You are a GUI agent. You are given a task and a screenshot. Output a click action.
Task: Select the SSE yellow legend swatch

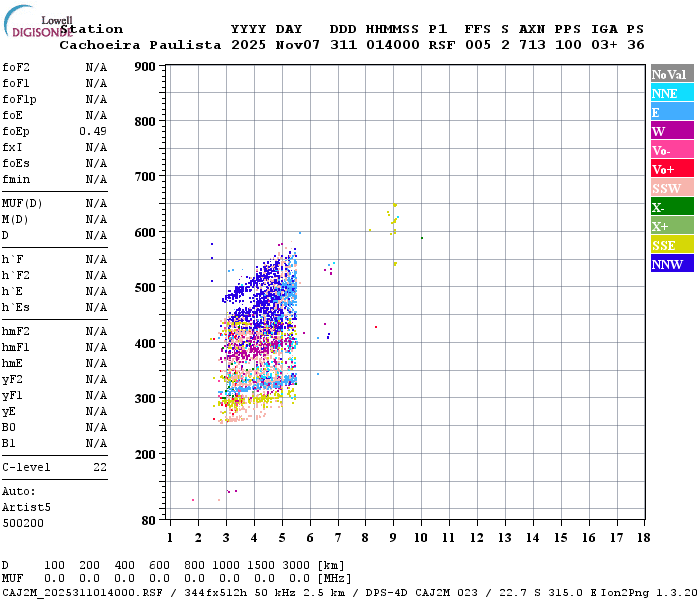click(x=672, y=245)
